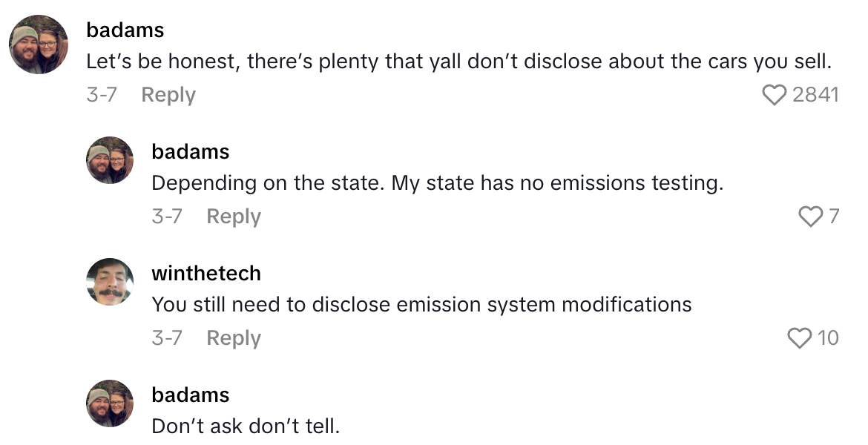Open the winthetech username link
The image size is (868, 445).
pyautogui.click(x=206, y=274)
